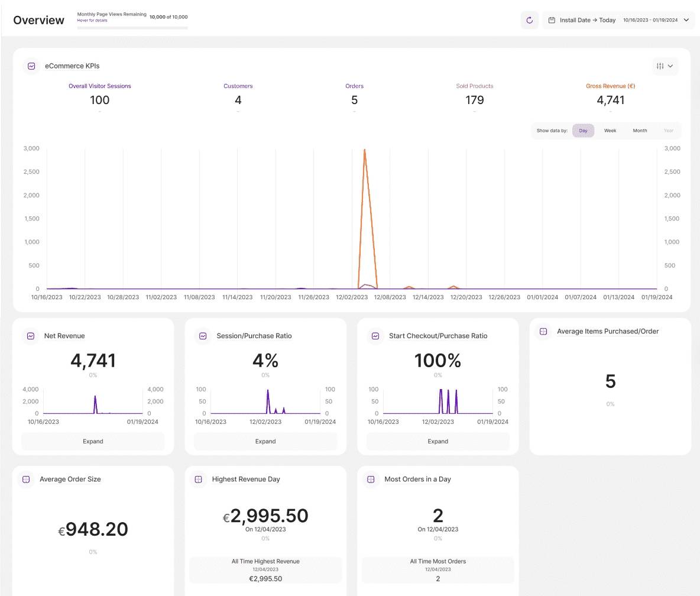700x596 pixels.
Task: Select the Week option in Show data by
Action: pyautogui.click(x=610, y=131)
